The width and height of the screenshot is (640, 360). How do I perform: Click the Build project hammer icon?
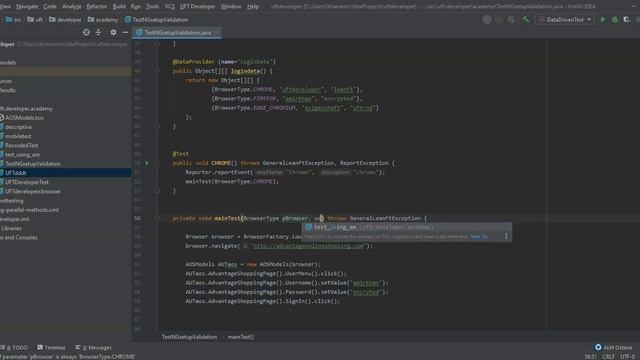526,20
